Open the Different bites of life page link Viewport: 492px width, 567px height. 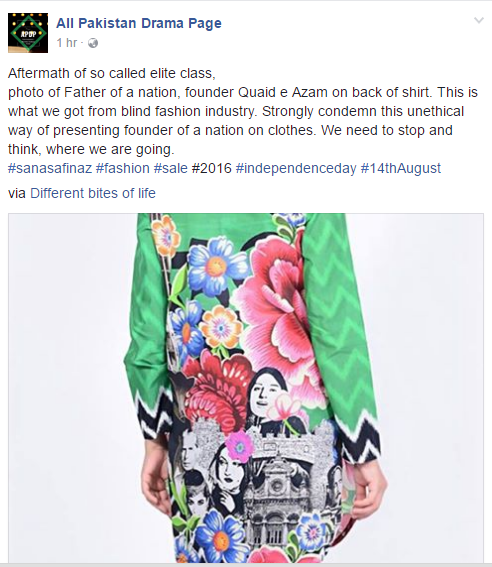click(x=93, y=193)
